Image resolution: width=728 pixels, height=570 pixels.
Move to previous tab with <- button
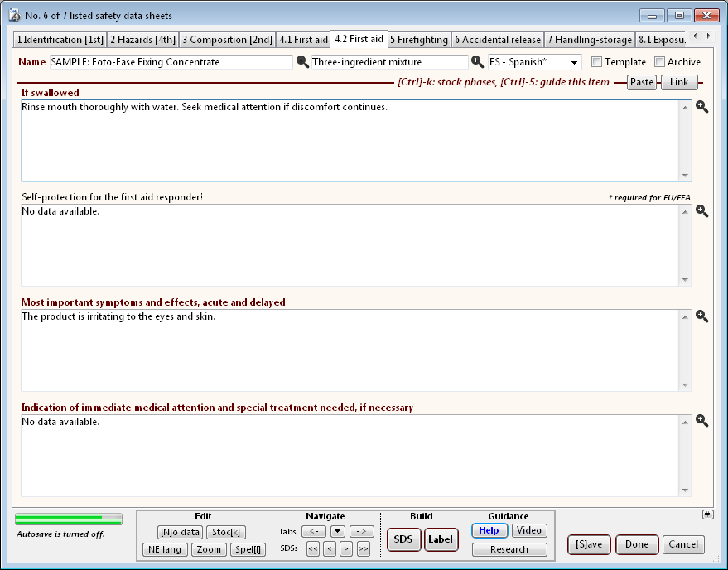(x=314, y=531)
